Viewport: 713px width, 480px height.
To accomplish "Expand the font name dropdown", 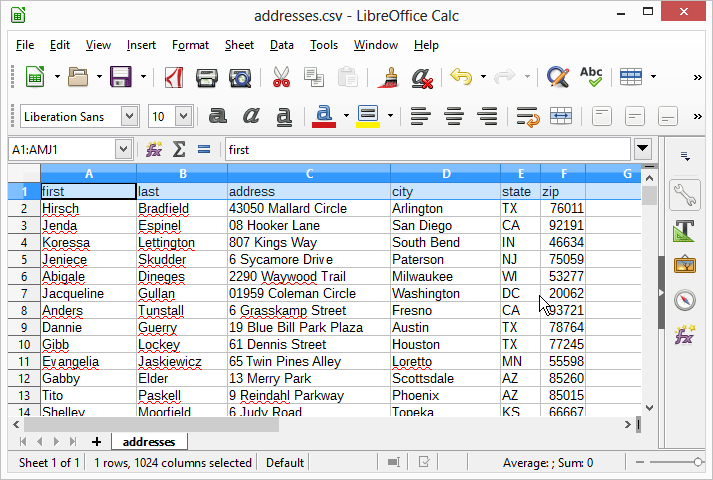I will (130, 116).
